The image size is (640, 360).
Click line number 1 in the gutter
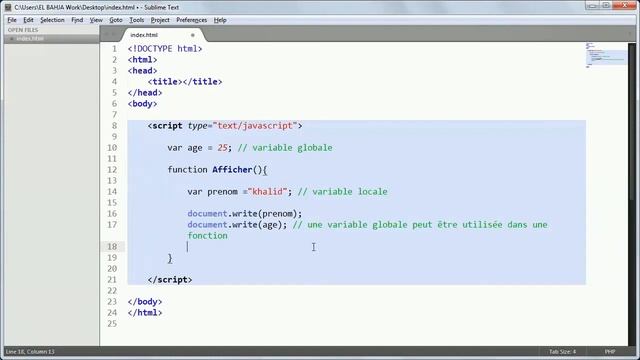pyautogui.click(x=114, y=49)
